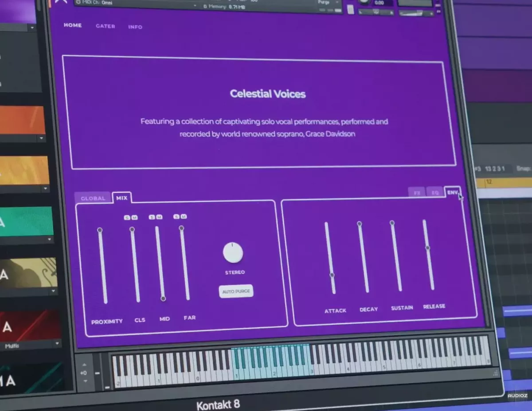Click the CLS volume slider handle
532x411 pixels.
click(x=132, y=229)
